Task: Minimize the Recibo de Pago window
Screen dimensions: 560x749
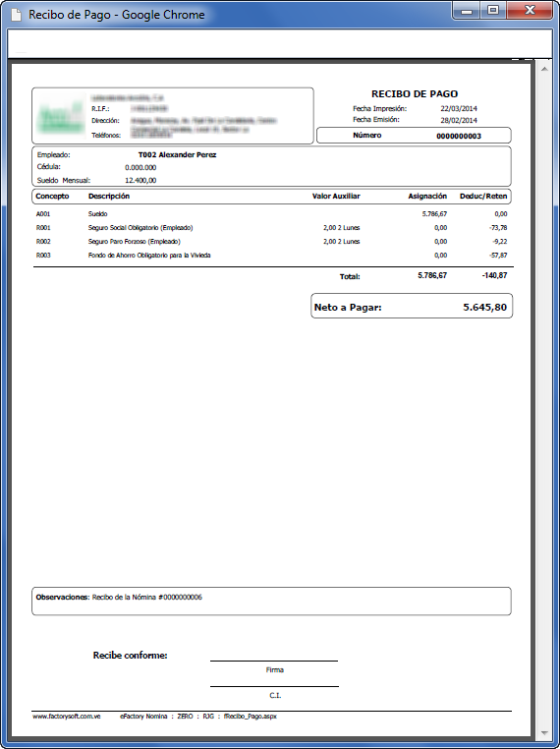Action: tap(467, 11)
